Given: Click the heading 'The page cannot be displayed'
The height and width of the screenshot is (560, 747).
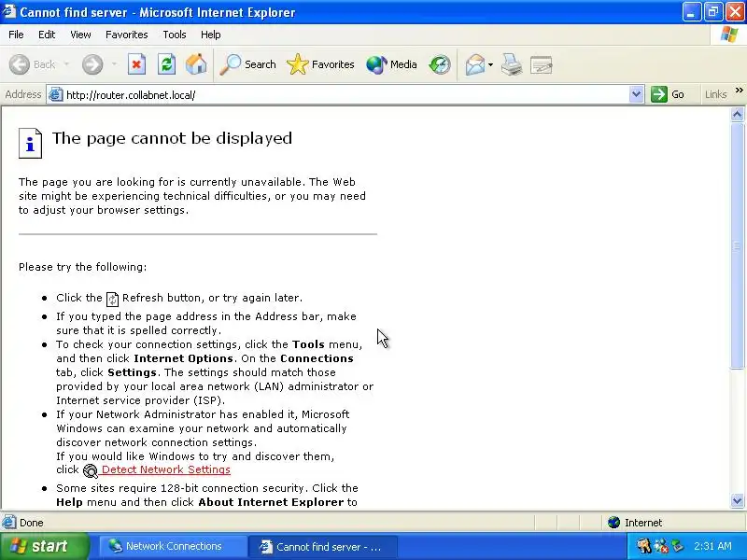Looking at the screenshot, I should click(x=172, y=138).
